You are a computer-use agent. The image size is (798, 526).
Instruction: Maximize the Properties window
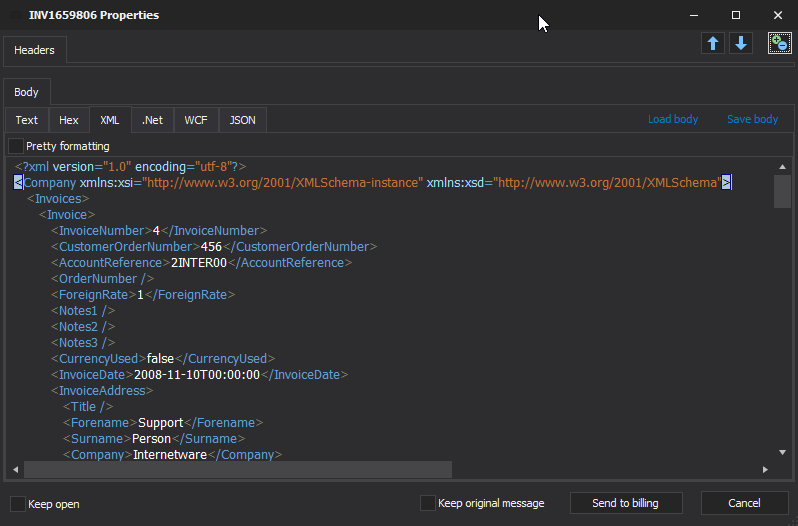tap(736, 15)
